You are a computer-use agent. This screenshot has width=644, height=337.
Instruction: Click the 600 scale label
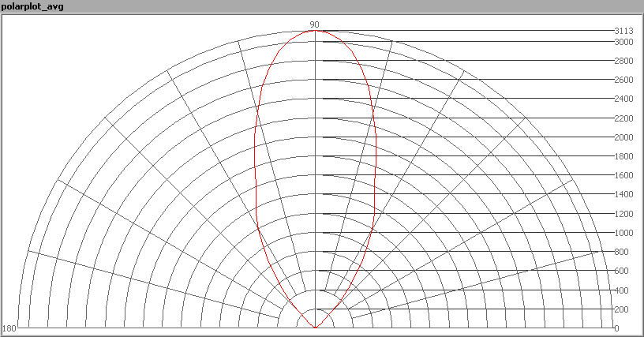click(622, 271)
